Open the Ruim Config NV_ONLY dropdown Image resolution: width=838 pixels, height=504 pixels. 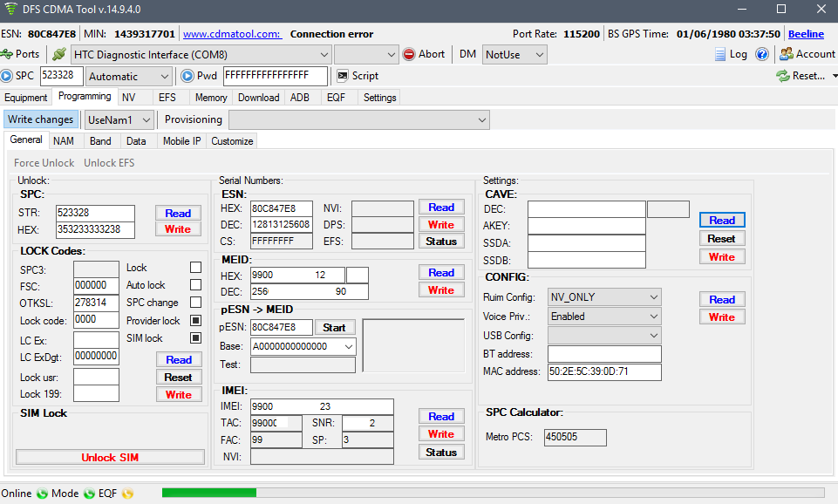(604, 297)
